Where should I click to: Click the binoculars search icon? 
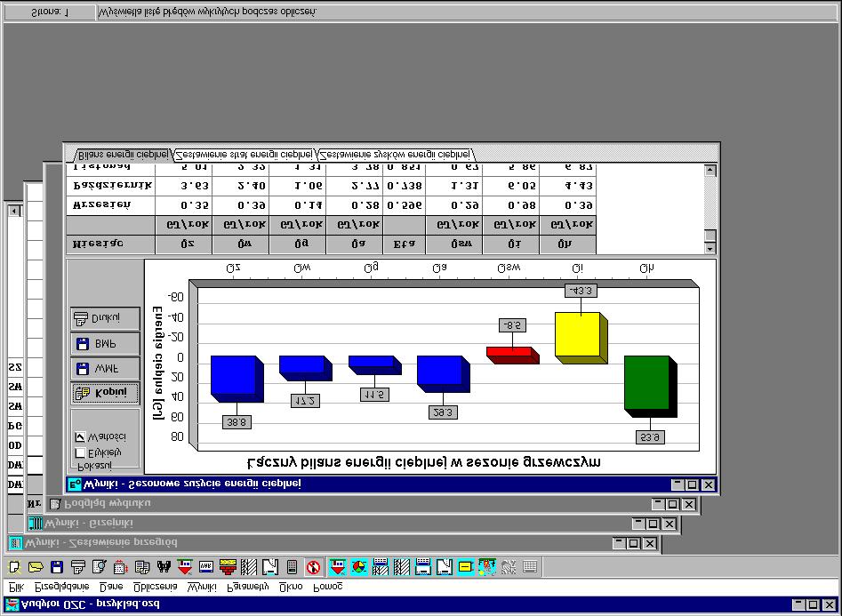[x=164, y=566]
